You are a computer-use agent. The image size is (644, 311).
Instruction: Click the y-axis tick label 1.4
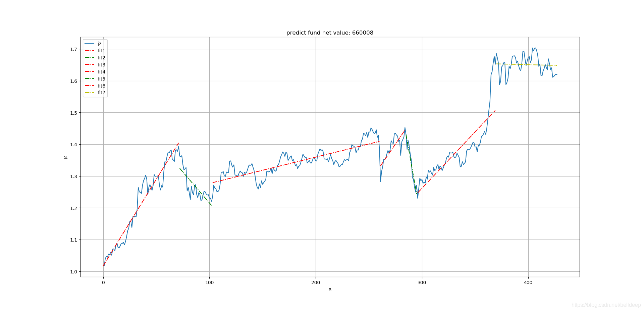click(x=73, y=145)
